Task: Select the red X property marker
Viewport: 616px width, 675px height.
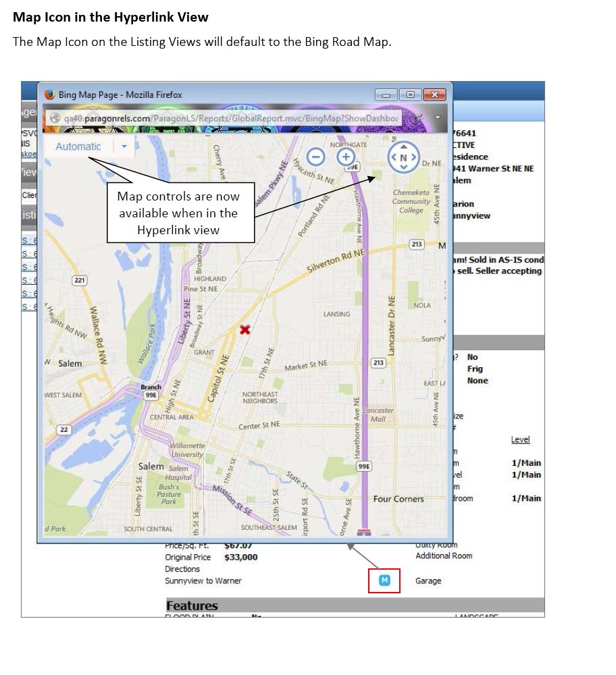Action: click(245, 330)
